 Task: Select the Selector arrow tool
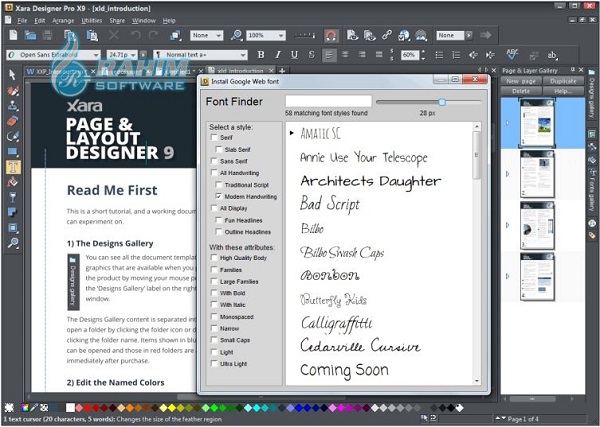(x=12, y=75)
